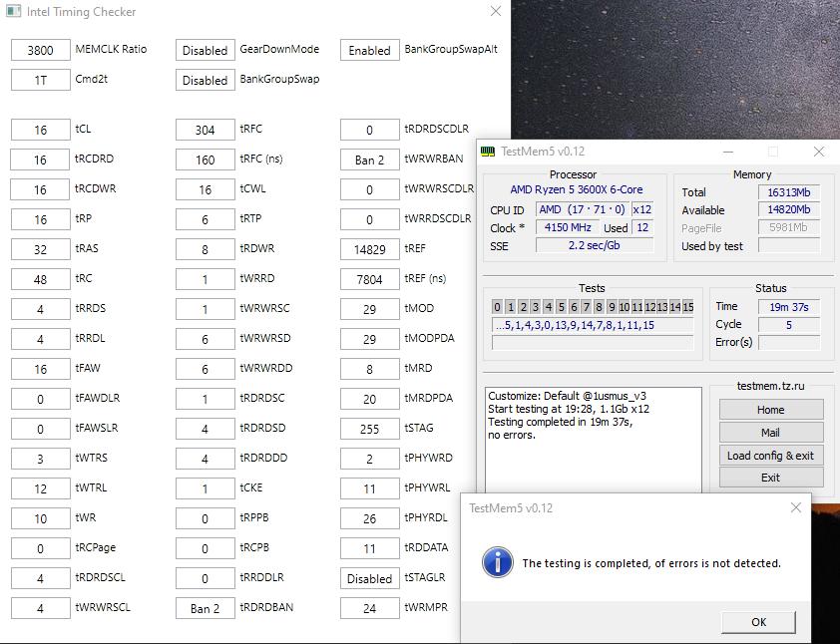This screenshot has width=840, height=644.
Task: Click the tWTRL value field showing 12
Action: (x=41, y=488)
